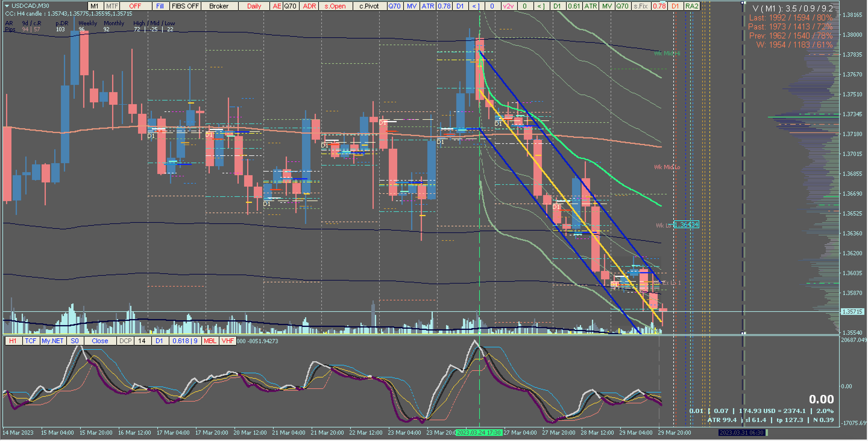
Task: Toggle the FIBS OFF button
Action: point(185,6)
